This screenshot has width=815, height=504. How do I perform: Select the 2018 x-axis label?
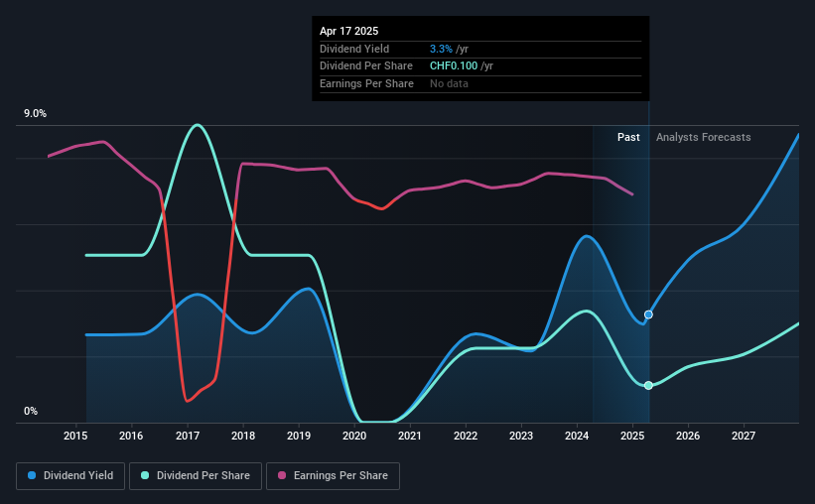click(x=243, y=436)
